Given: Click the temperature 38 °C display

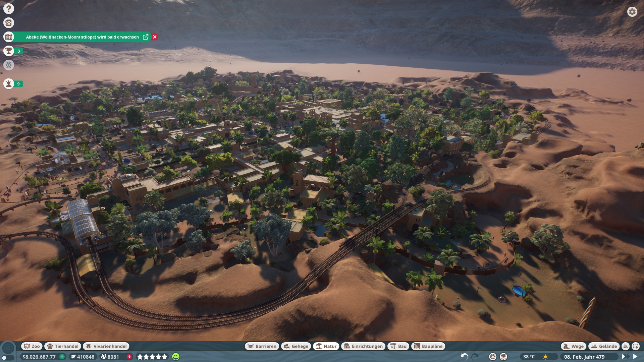Looking at the screenshot, I should click(x=529, y=357).
